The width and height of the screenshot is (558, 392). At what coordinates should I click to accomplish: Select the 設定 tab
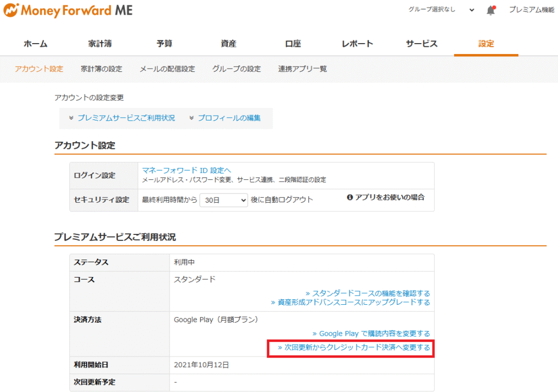coord(486,44)
